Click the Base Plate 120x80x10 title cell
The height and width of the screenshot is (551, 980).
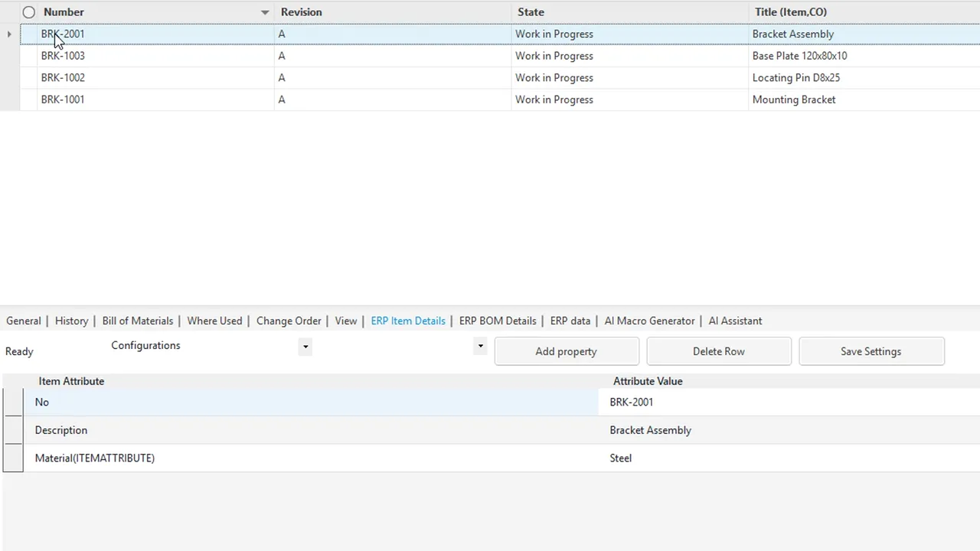pos(864,56)
